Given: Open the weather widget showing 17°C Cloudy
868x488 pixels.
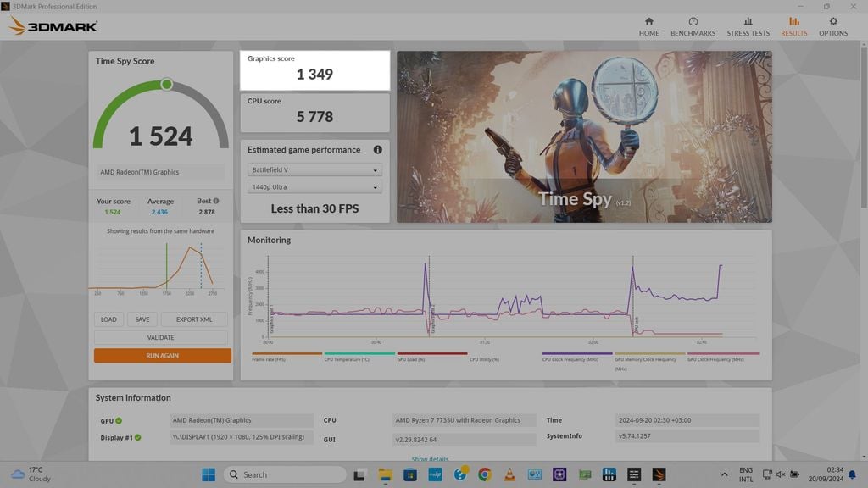Looking at the screenshot, I should [x=32, y=474].
